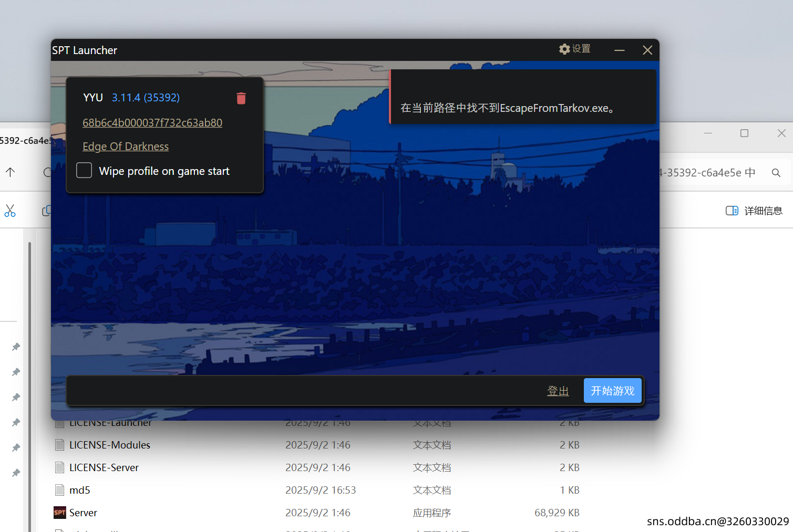Toggle the 详细信息 details pane in Explorer
The height and width of the screenshot is (532, 793).
[x=754, y=211]
